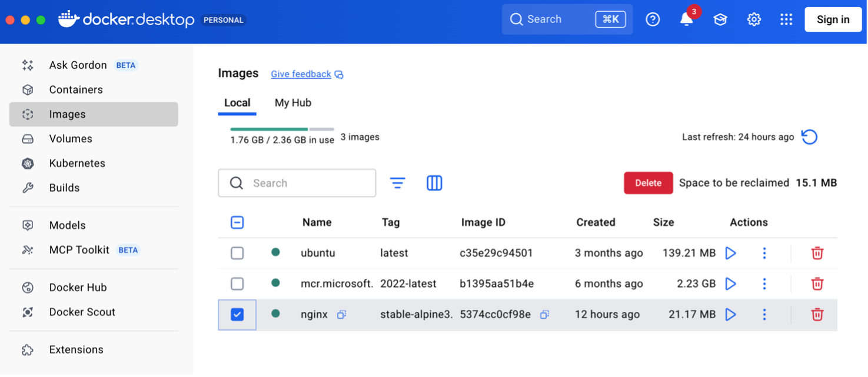The image size is (868, 377).
Task: Uncheck the nginx image checkbox
Action: [237, 315]
